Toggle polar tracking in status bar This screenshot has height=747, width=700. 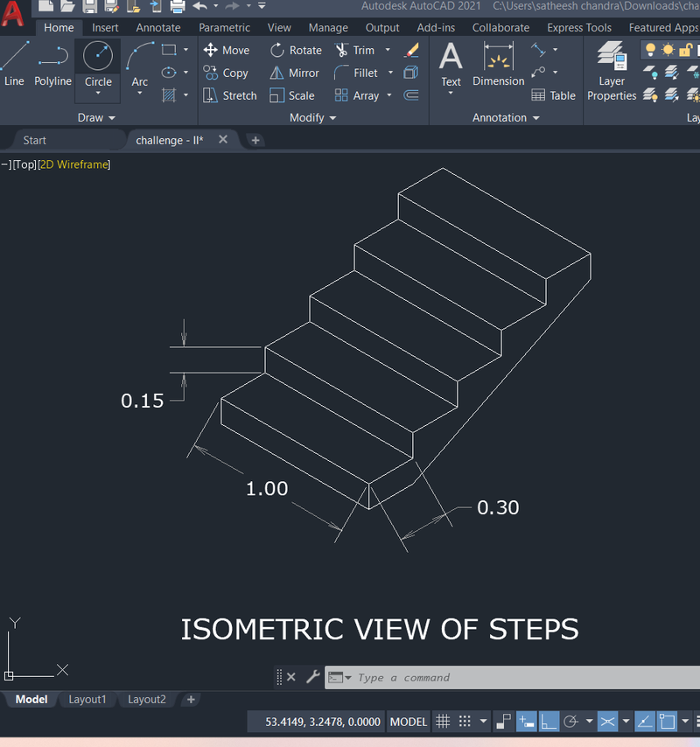(570, 722)
